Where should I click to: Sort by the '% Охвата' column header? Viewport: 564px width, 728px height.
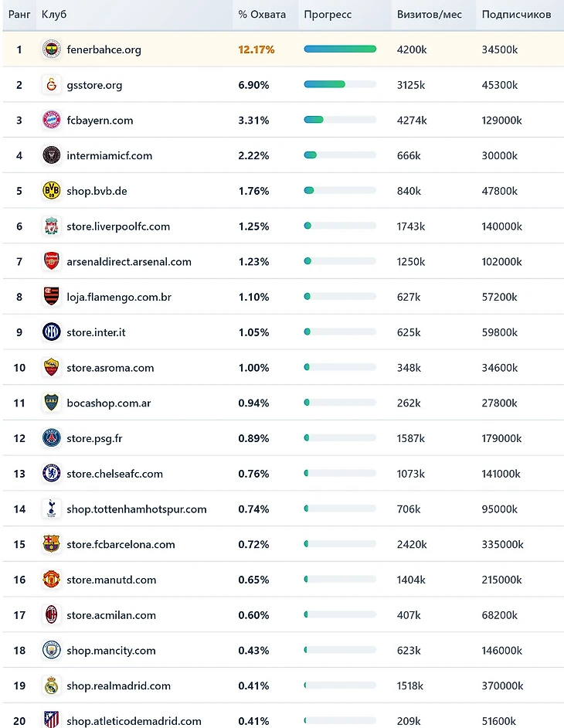262,15
